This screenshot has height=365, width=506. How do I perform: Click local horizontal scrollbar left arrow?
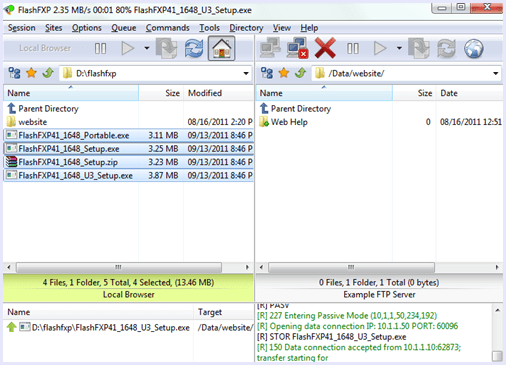click(x=9, y=267)
